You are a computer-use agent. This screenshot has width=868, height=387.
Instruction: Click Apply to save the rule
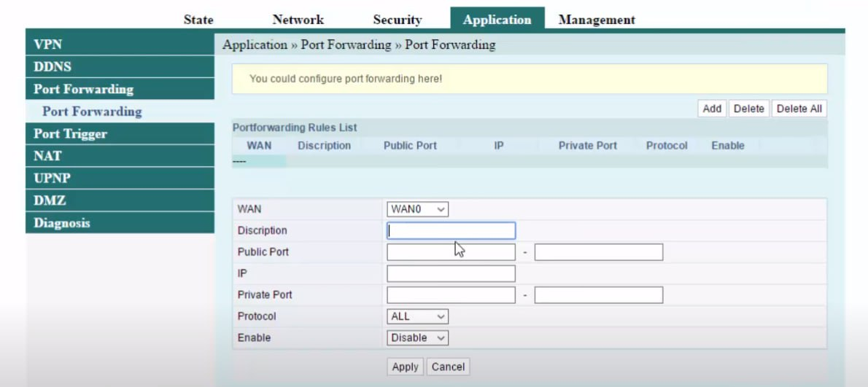[x=405, y=367]
